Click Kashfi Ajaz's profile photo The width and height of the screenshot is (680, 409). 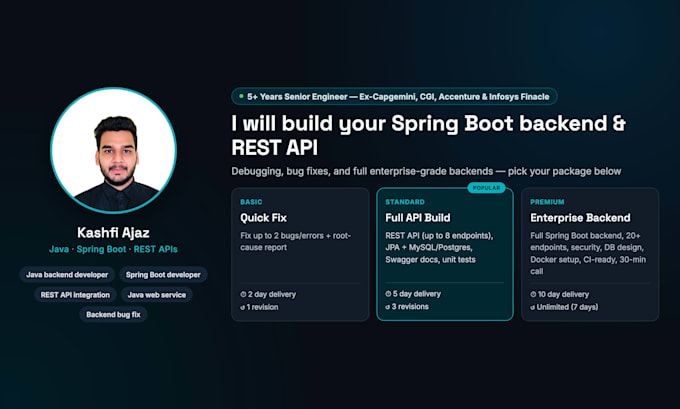[114, 150]
